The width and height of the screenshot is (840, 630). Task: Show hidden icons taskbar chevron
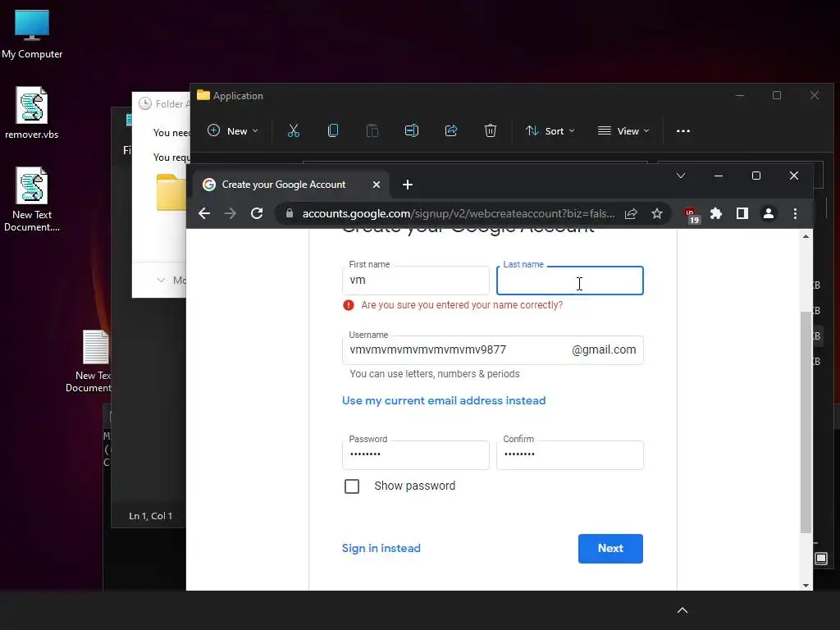682,610
